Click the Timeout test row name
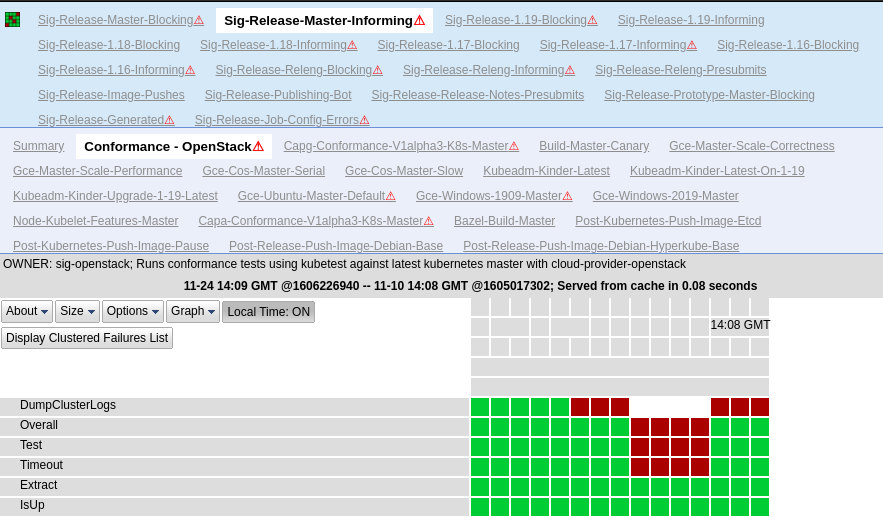883x517 pixels. [41, 465]
